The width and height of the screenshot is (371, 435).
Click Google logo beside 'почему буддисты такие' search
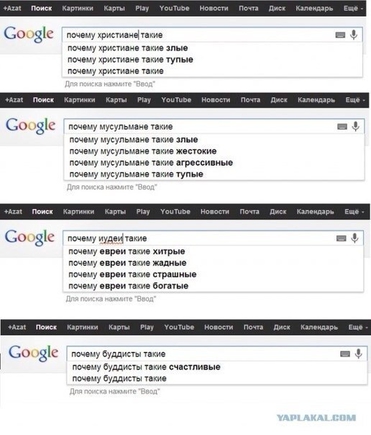pos(33,354)
